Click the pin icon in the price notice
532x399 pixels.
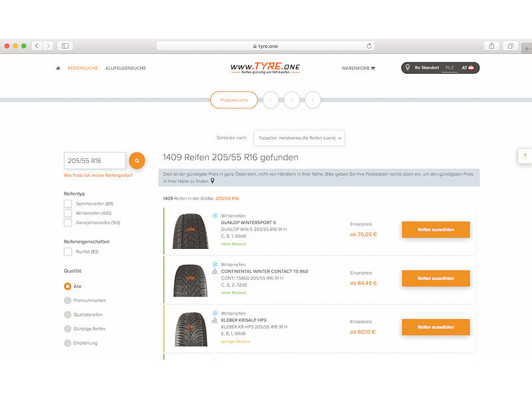(x=212, y=181)
